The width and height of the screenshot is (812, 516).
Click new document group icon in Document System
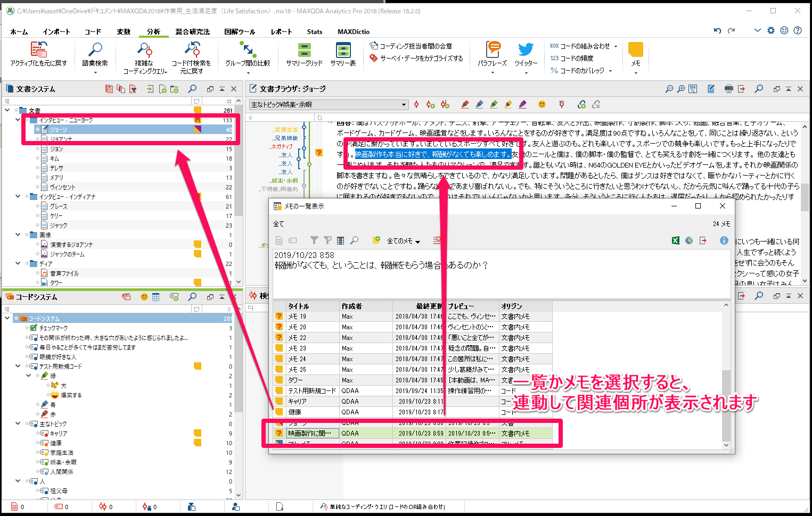174,89
